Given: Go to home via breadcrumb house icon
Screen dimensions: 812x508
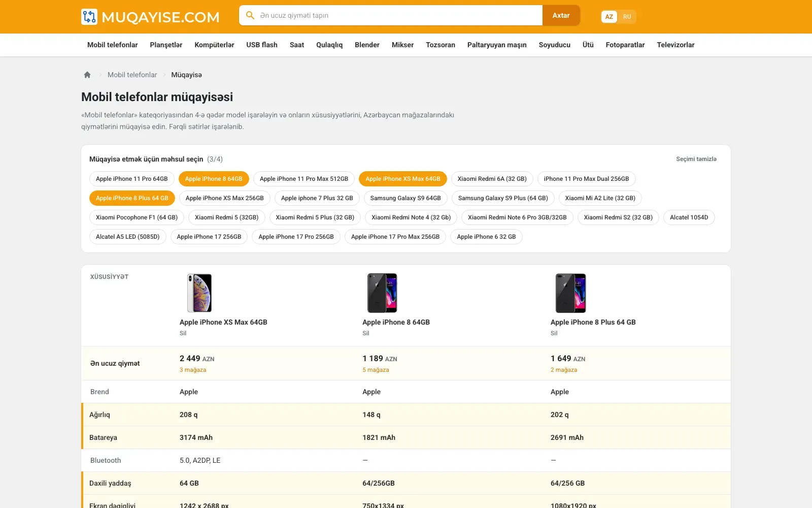Looking at the screenshot, I should pyautogui.click(x=87, y=75).
